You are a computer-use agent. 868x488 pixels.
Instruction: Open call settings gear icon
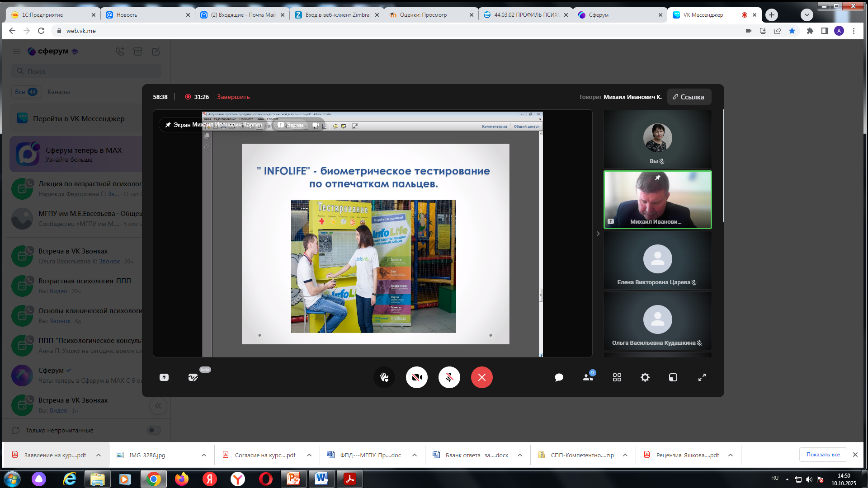pyautogui.click(x=645, y=377)
